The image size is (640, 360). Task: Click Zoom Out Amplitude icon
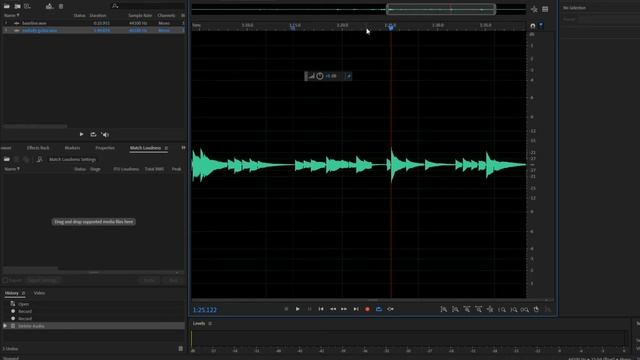[x=455, y=309]
